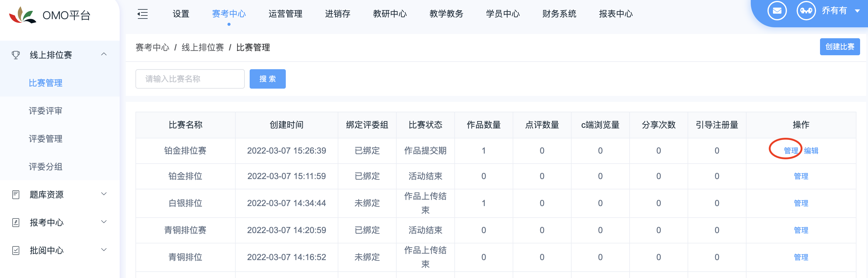
Task: Select the 赛考中心 top menu
Action: [x=229, y=14]
